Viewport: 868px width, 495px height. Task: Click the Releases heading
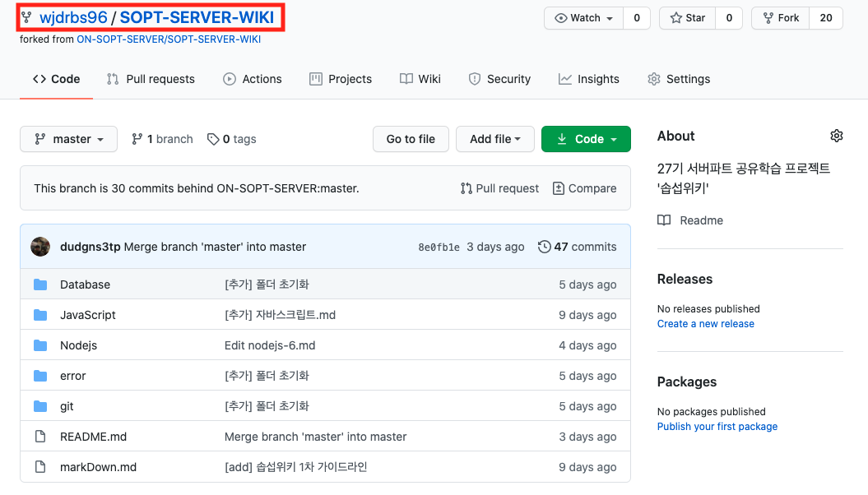click(685, 279)
